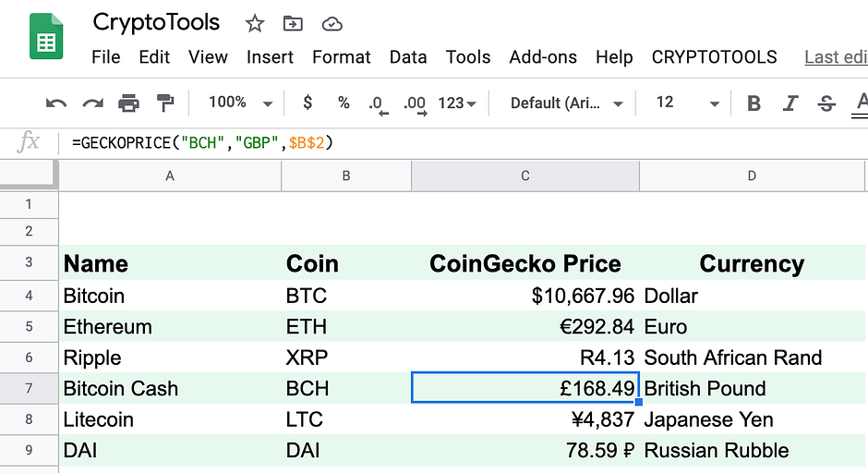Format selection as currency
Image resolution: width=868 pixels, height=473 pixels.
point(307,103)
